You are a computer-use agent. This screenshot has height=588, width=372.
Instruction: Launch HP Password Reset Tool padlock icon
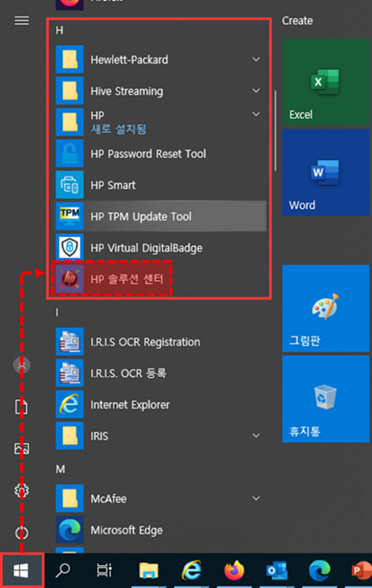click(x=69, y=154)
